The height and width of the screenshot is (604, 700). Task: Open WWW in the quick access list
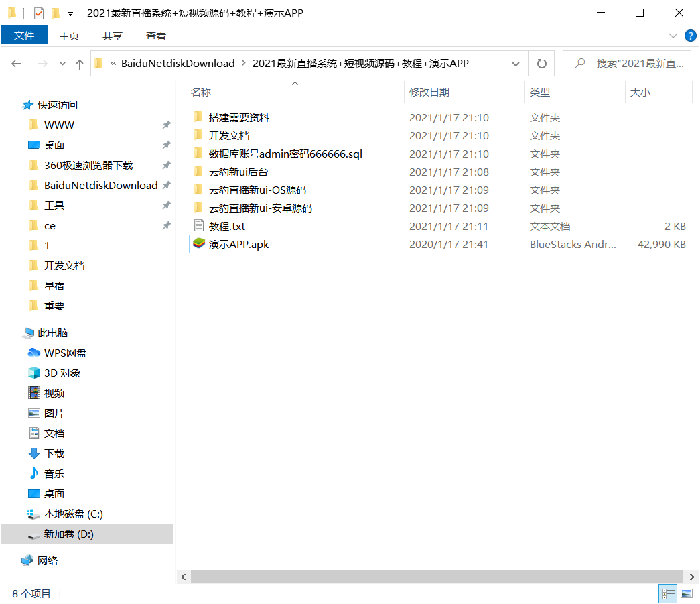[59, 125]
